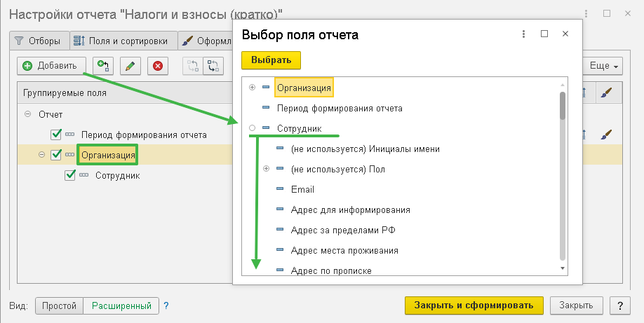The image size is (644, 323).
Task: Open help with the bottom ? button
Action: tap(619, 305)
